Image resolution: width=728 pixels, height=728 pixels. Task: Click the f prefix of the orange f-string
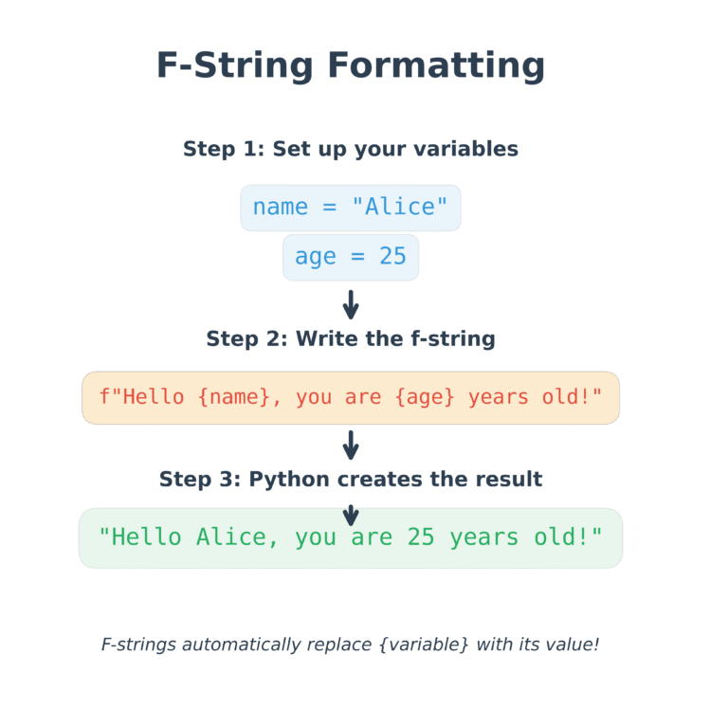(104, 397)
